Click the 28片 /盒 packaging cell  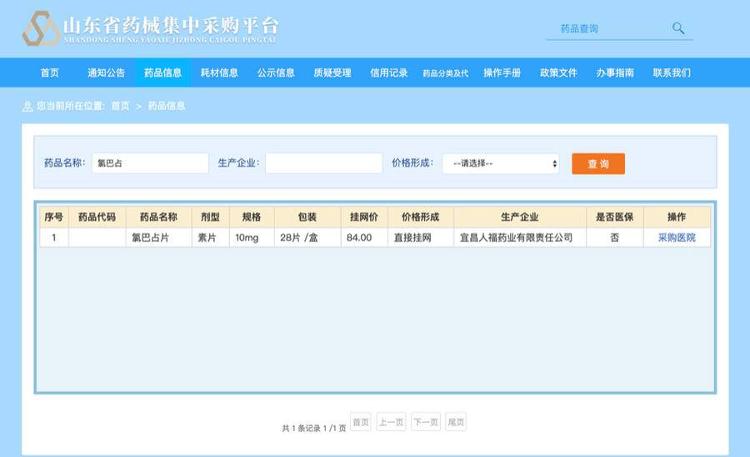pyautogui.click(x=308, y=237)
